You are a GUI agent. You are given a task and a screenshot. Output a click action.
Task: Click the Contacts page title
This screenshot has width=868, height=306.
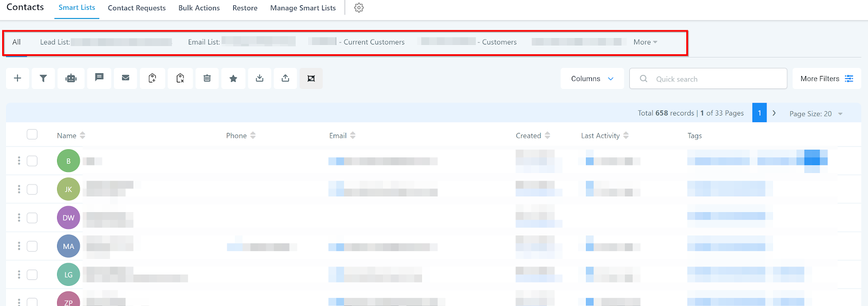point(25,7)
